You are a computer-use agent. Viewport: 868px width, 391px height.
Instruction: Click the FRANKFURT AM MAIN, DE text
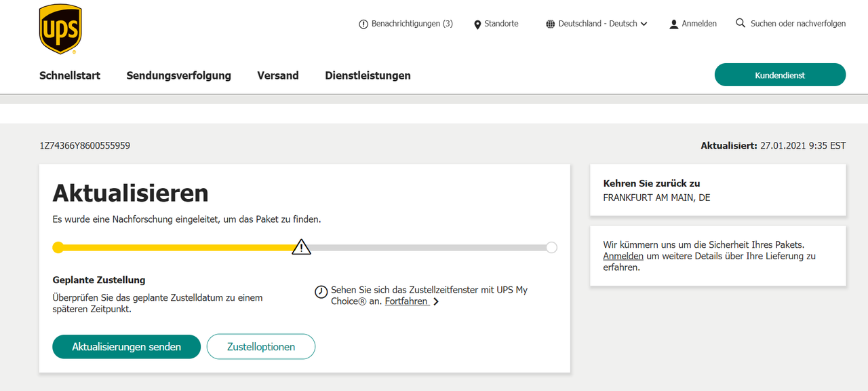click(x=656, y=198)
